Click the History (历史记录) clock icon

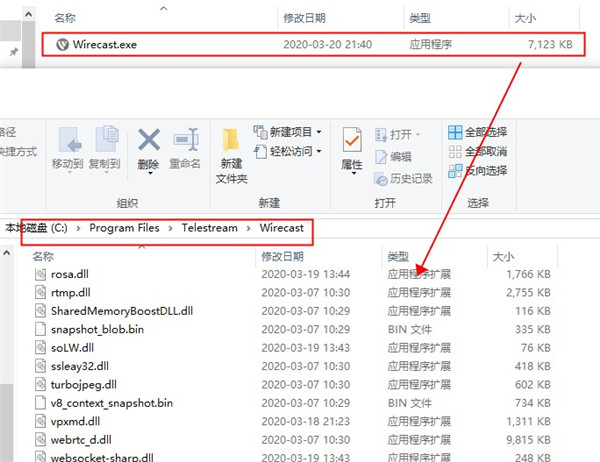pyautogui.click(x=381, y=179)
